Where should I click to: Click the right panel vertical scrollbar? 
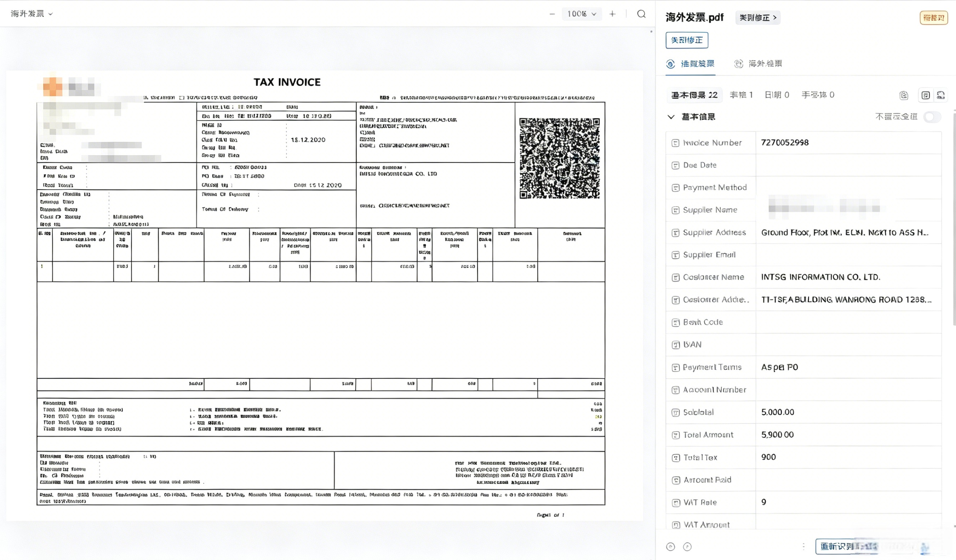[954, 218]
